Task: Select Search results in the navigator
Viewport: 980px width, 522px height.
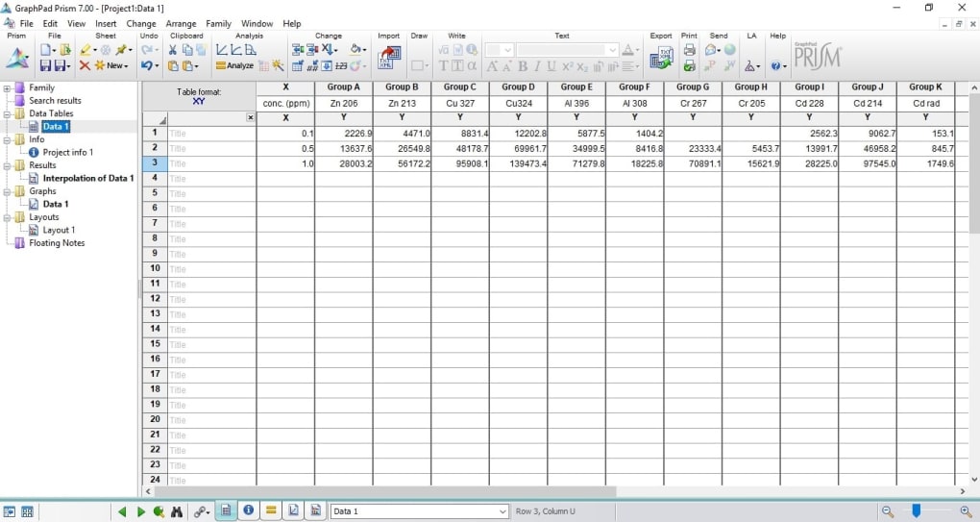Action: point(55,101)
